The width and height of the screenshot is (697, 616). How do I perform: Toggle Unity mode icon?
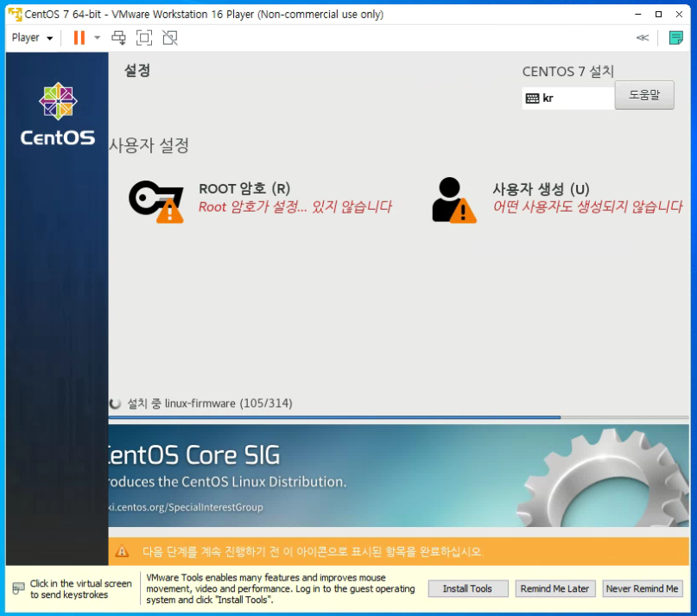[x=170, y=38]
